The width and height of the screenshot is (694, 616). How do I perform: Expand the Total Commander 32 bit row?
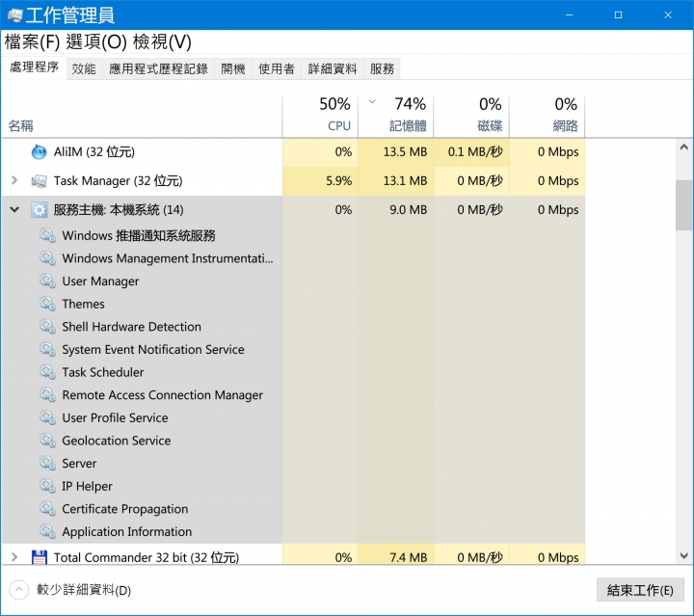click(x=14, y=557)
